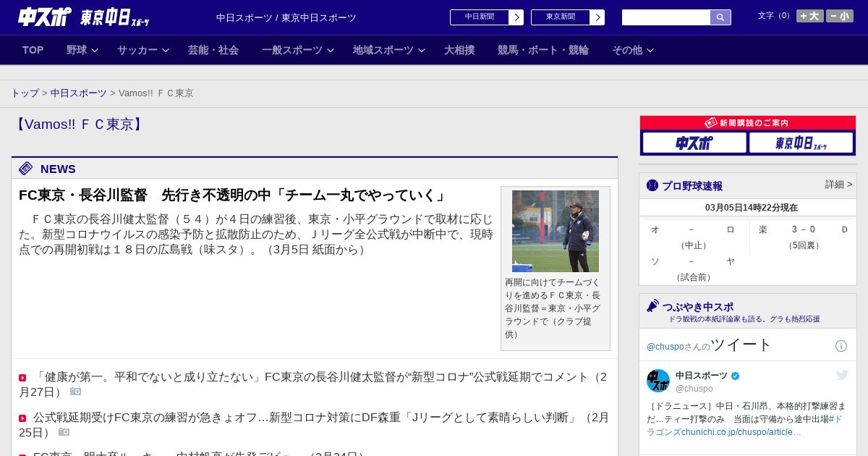
Task: Open 「健康が第一」 Hasegawa comment article
Action: tap(313, 384)
